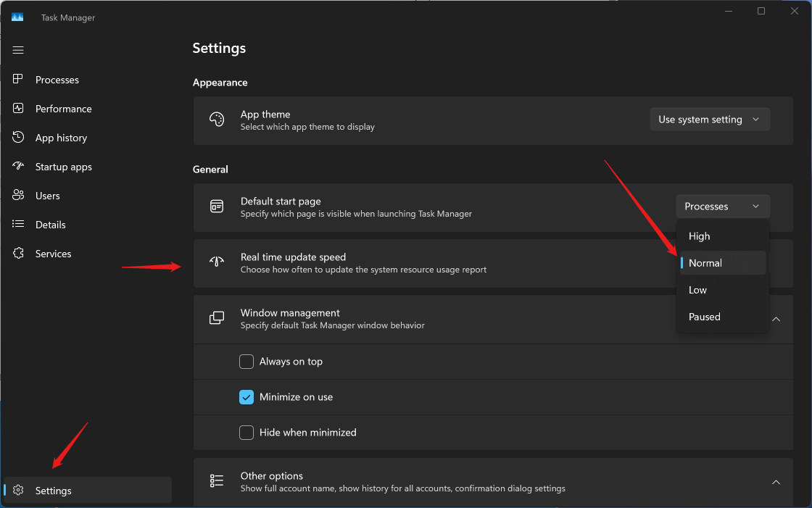This screenshot has height=508, width=812.
Task: Open the Default start page Processes dropdown
Action: (x=722, y=207)
